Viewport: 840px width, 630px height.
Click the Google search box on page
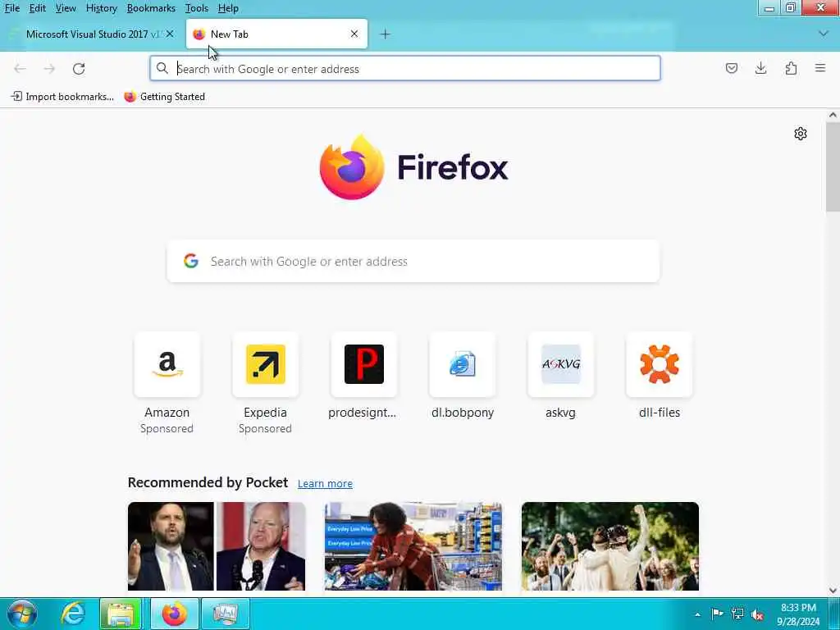(413, 261)
